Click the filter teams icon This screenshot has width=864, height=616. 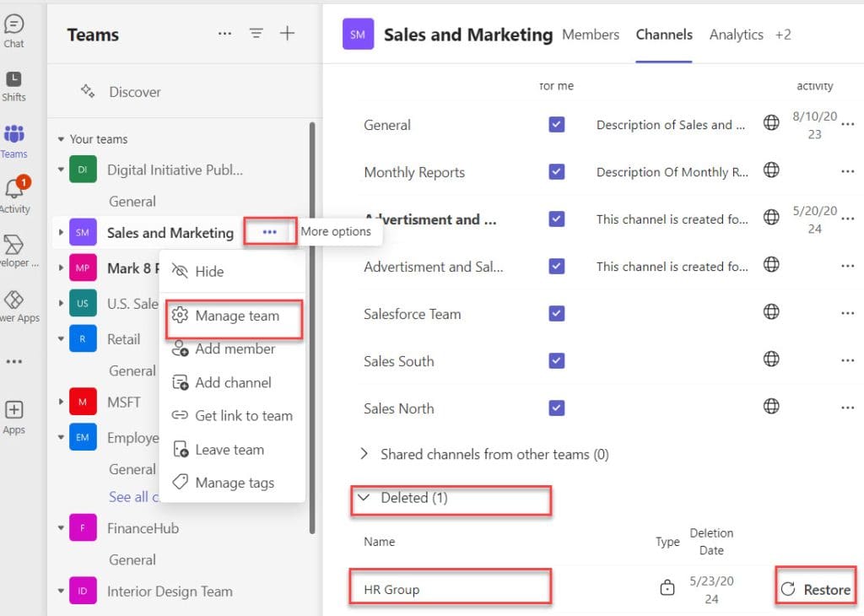point(256,34)
